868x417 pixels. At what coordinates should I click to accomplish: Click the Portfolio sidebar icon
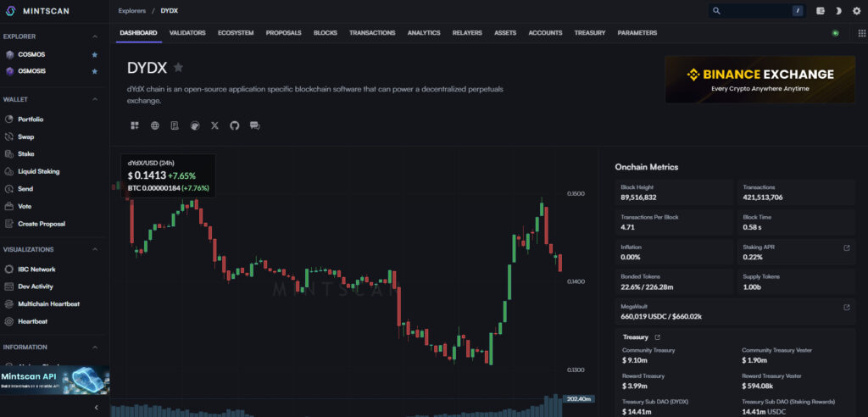click(8, 120)
